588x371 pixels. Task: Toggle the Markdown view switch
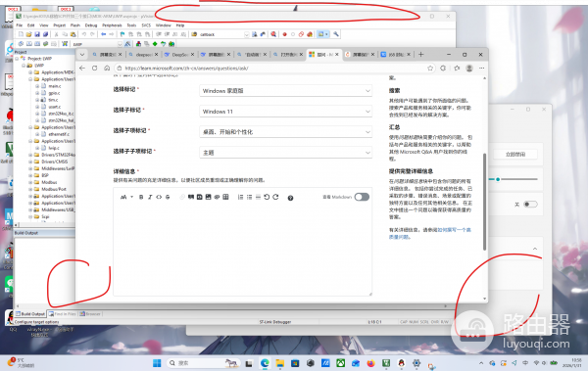362,197
